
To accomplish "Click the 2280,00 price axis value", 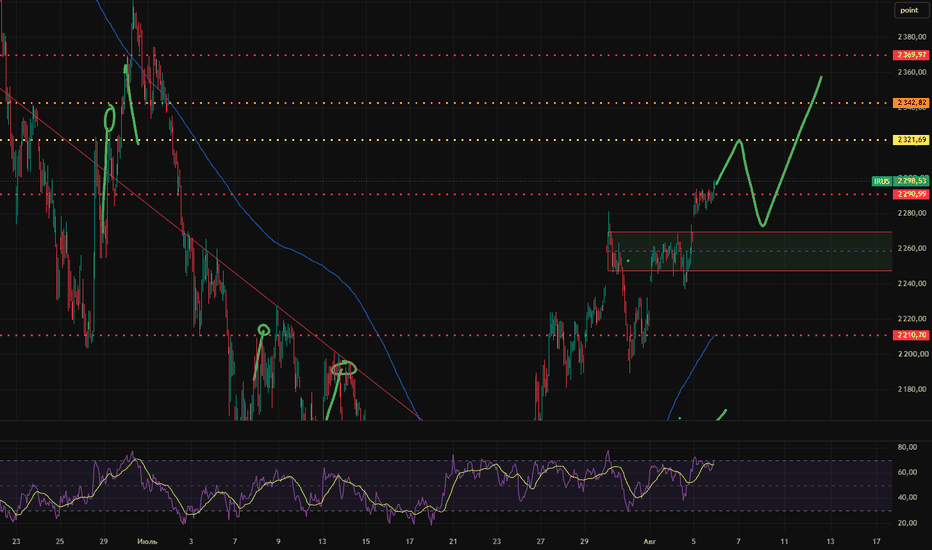I will 912,213.
